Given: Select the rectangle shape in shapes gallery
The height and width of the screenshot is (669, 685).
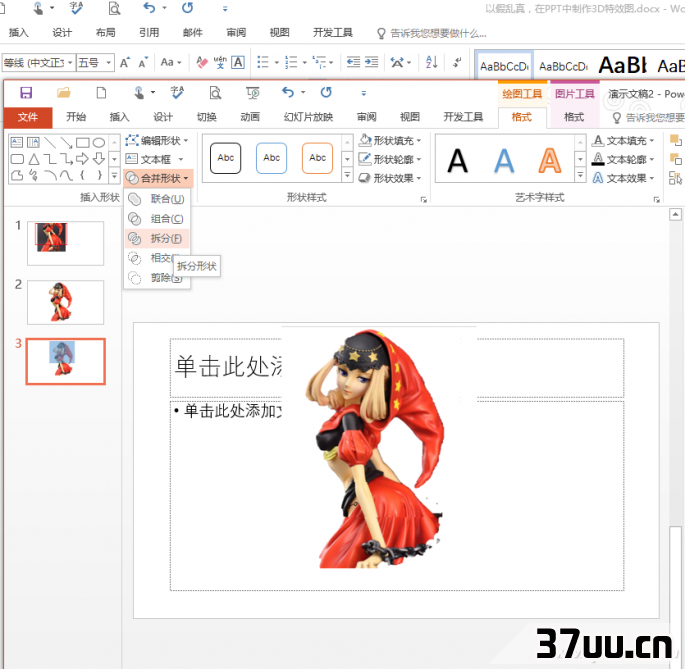Looking at the screenshot, I should 83,142.
